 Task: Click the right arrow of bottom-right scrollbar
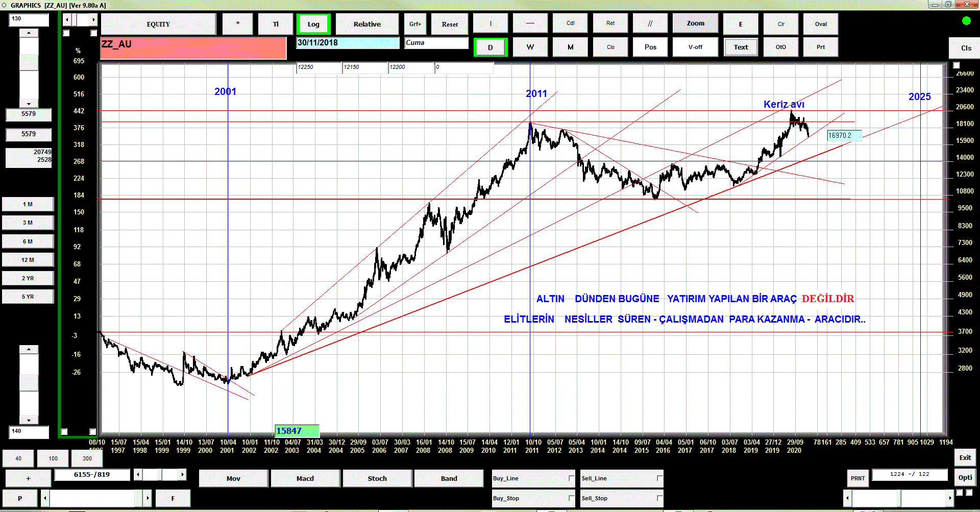(x=950, y=498)
